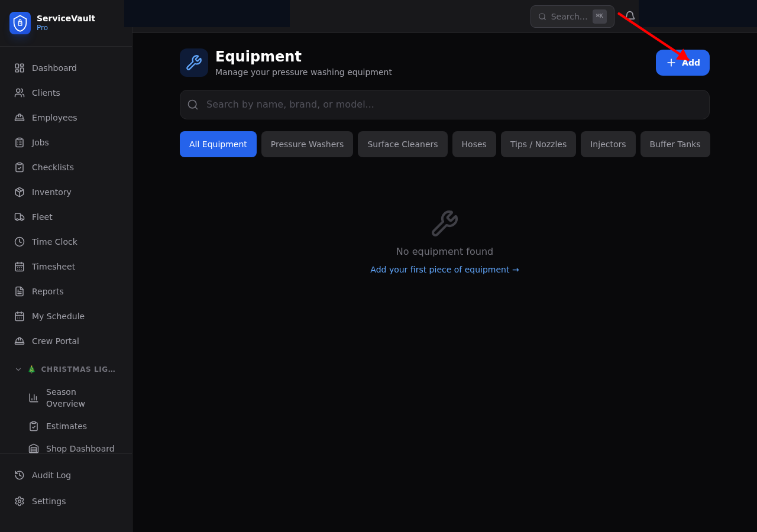Viewport: 757px width, 532px height.
Task: Select the Buffer Tanks filter
Action: pos(675,144)
